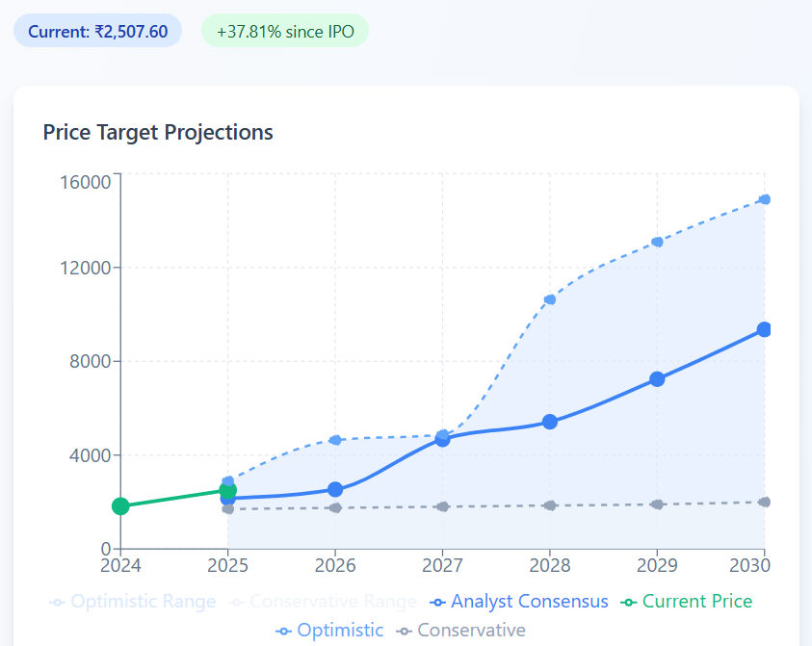This screenshot has width=812, height=646.
Task: Pick the Optimistic data point at 2030
Action: pyautogui.click(x=764, y=199)
